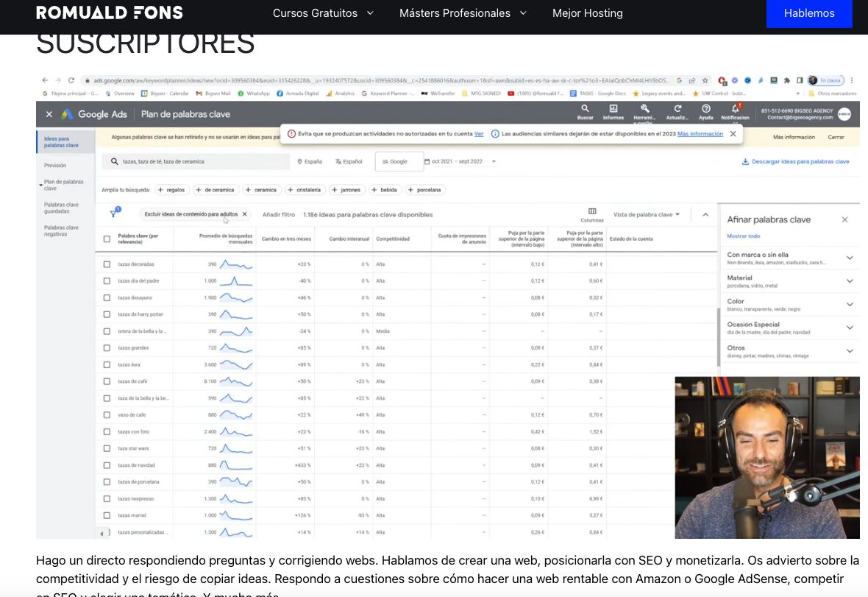Click the Ayuda help icon

coord(705,109)
